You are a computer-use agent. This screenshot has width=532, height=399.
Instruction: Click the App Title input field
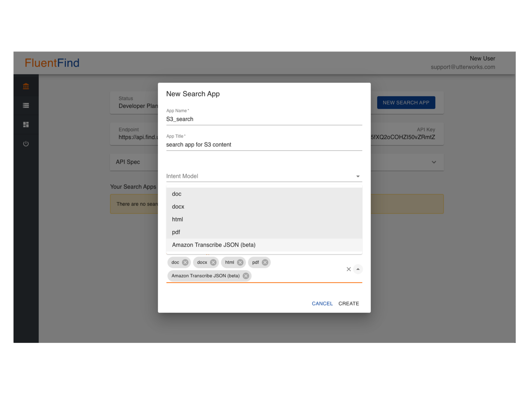click(x=264, y=145)
